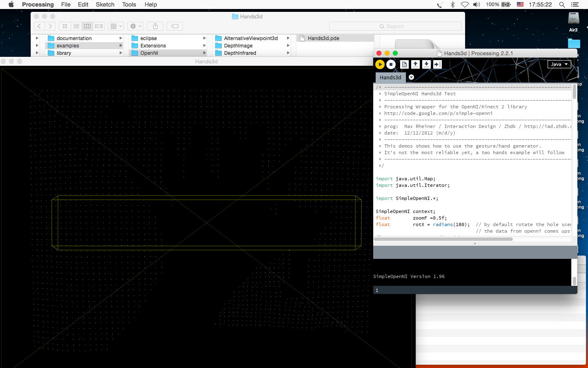Expand the documentation folder
The height and width of the screenshot is (368, 588).
point(37,38)
